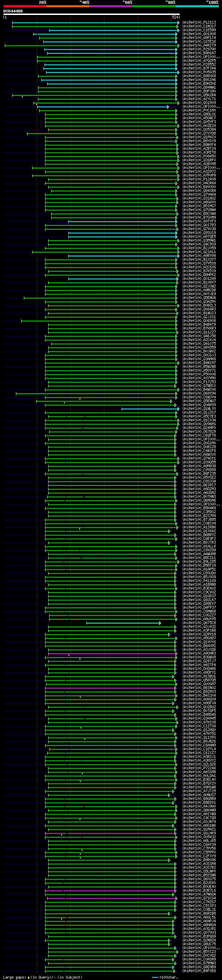Viewport: 222px width, 980px height.
Task: Select label UniRef100_Q68Y94
Action: pos(199,394)
